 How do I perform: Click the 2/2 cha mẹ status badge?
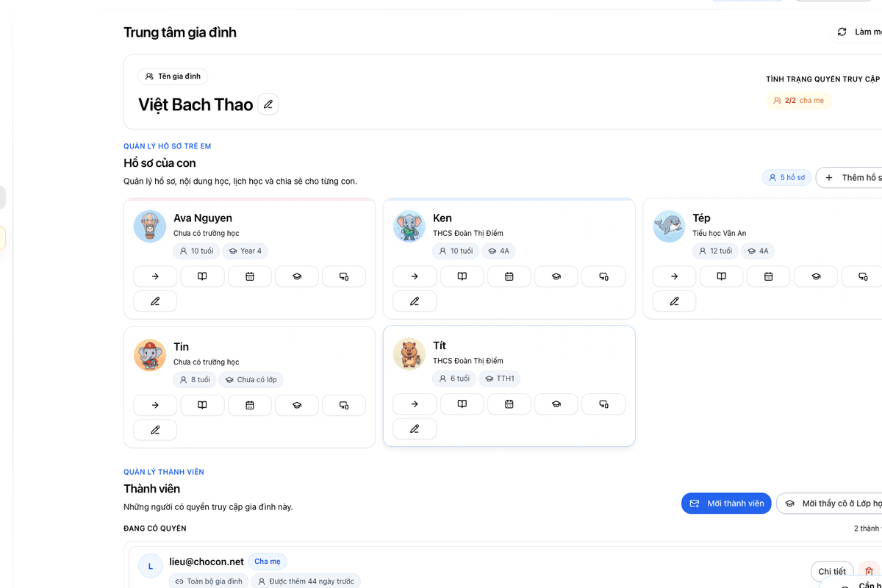pos(798,101)
